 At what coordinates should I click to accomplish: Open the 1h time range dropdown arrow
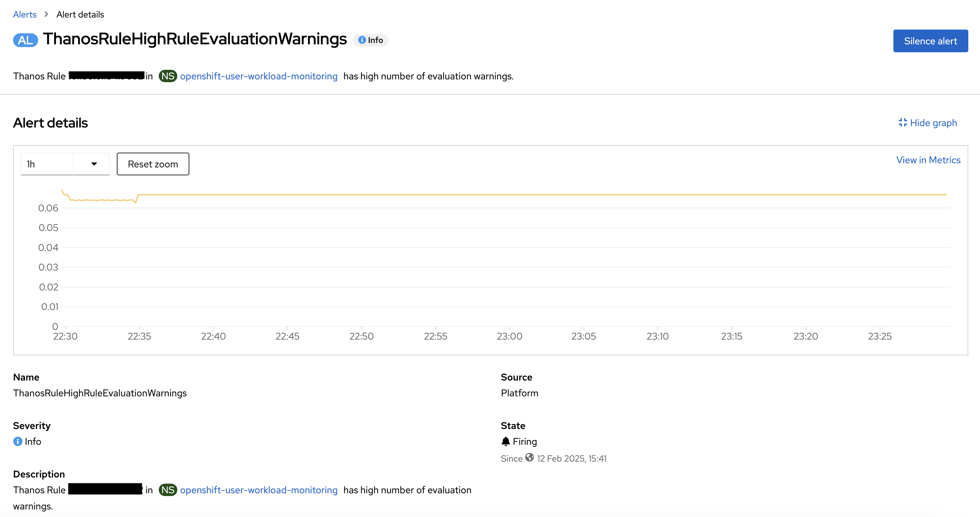[x=93, y=164]
